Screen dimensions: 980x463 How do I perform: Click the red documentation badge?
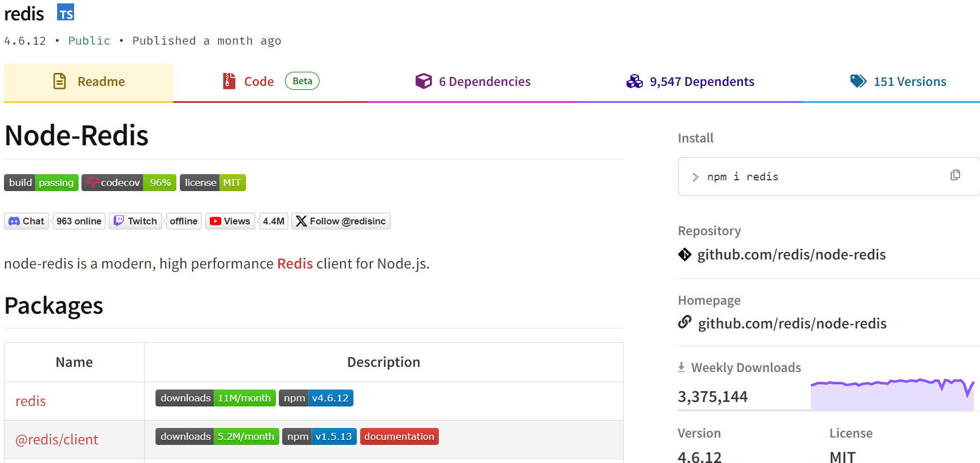399,436
